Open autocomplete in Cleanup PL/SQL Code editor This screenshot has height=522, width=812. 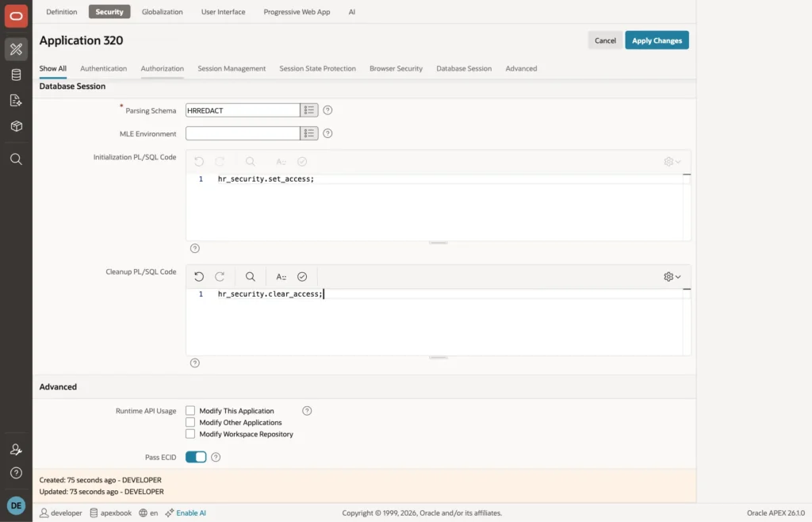tap(282, 277)
